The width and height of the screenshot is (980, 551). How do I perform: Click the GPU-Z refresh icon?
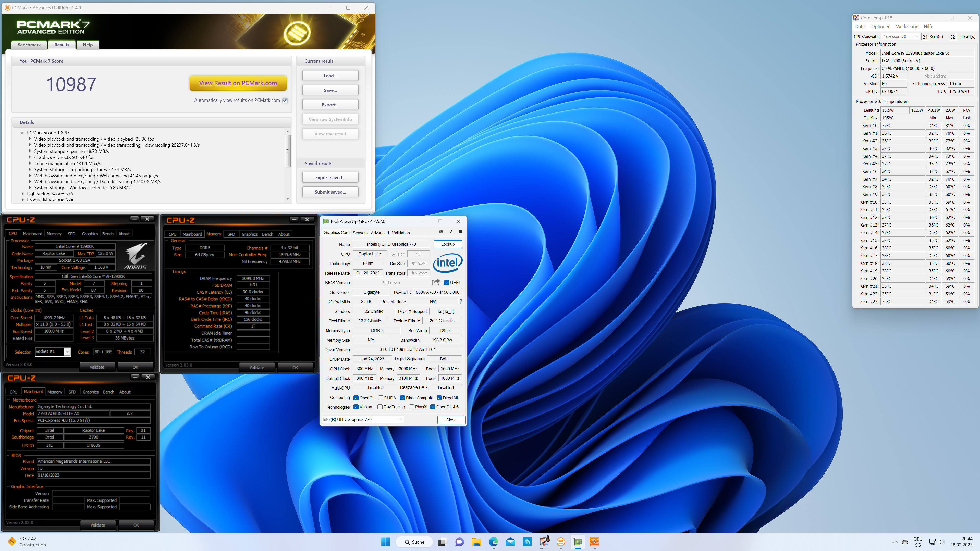coord(451,232)
